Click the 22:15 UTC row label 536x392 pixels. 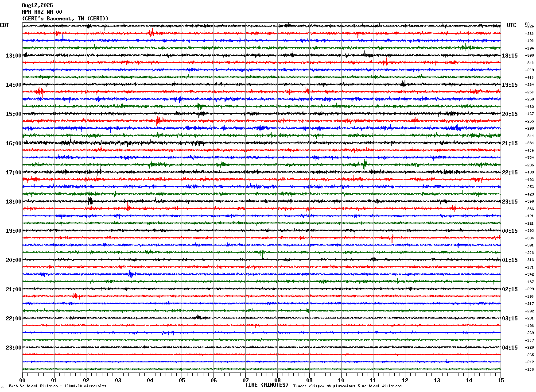[510, 173]
